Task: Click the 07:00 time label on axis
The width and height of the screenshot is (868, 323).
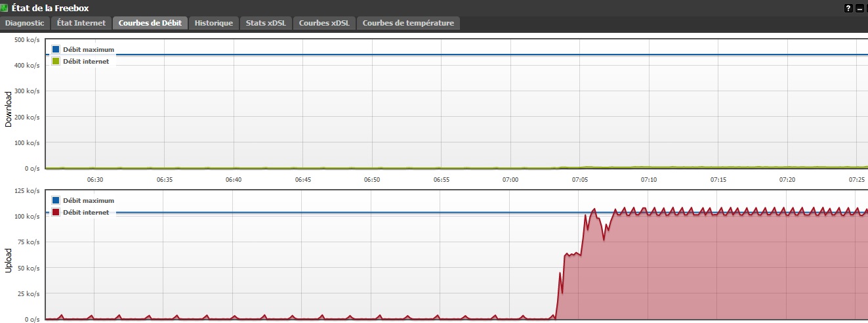Action: click(510, 179)
